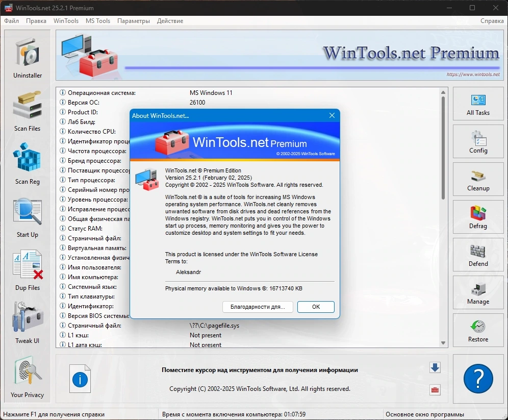Open the Your Privacy tool

pyautogui.click(x=28, y=377)
